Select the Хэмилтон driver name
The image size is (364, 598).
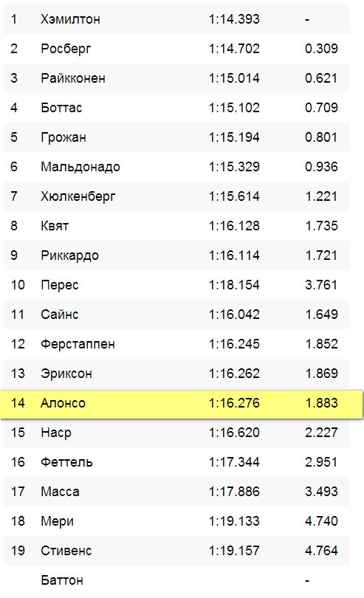(x=70, y=19)
